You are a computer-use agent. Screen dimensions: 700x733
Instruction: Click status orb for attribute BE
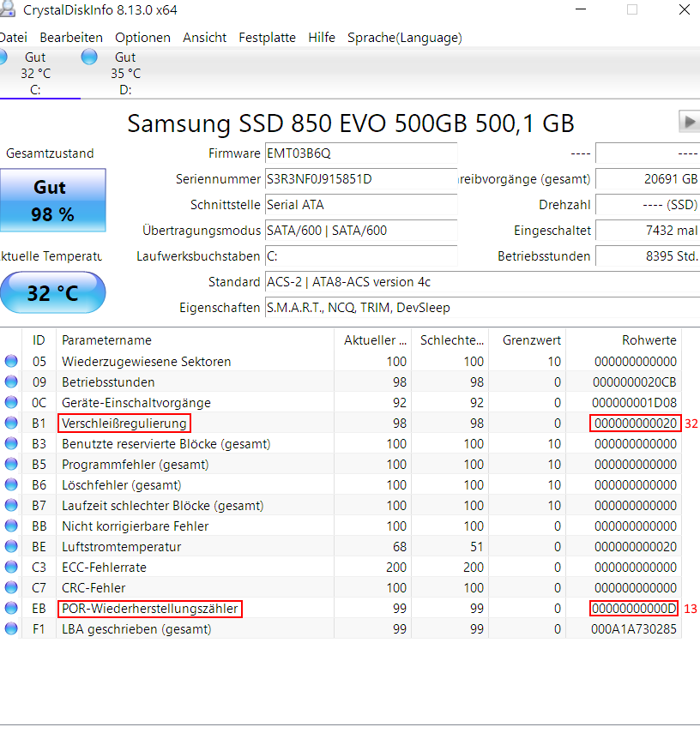pos(11,546)
